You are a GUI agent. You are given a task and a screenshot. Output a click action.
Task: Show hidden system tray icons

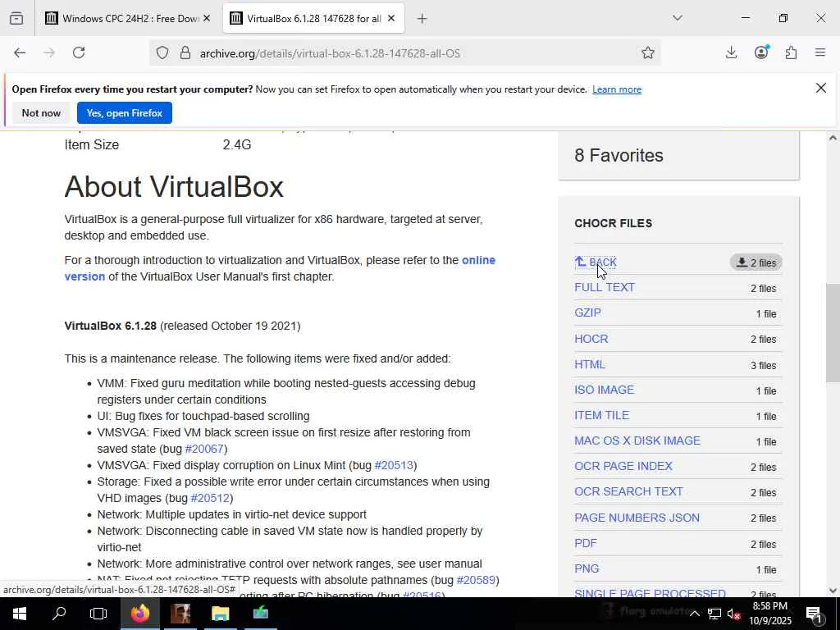[x=694, y=614]
